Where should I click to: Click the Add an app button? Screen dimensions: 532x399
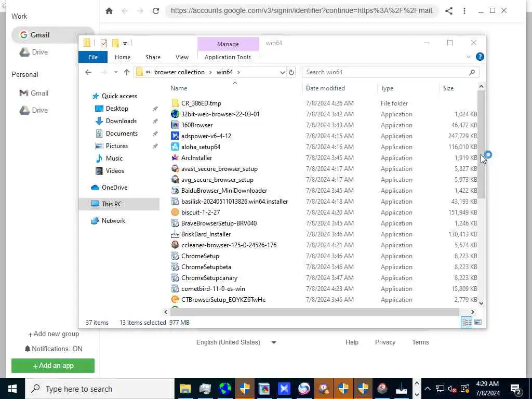pos(53,366)
